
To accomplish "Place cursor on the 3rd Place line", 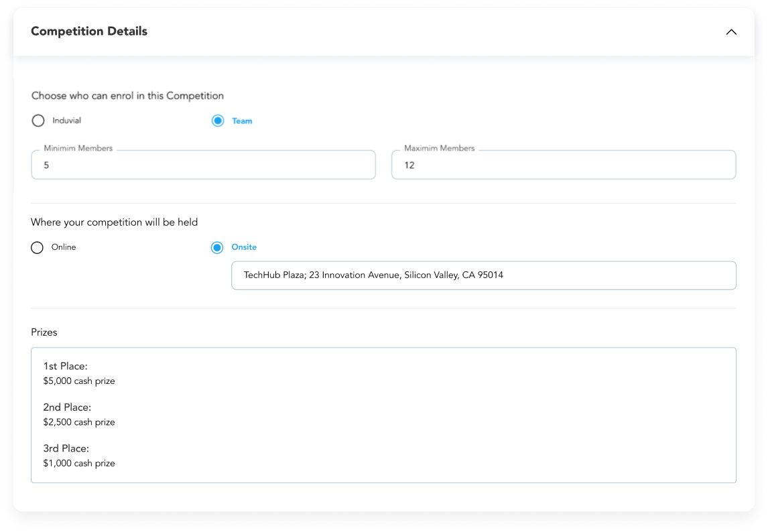I will click(x=66, y=448).
